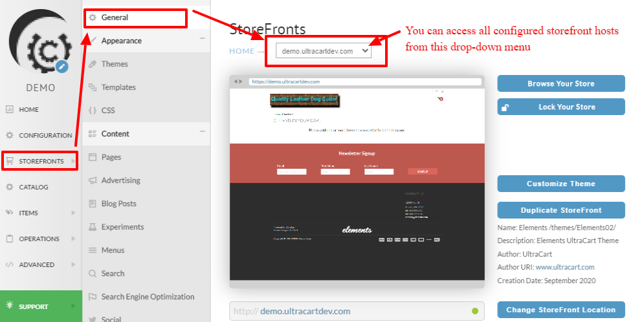Click the Home chart icon in sidebar
Viewport: 644px width, 322px height.
[10, 109]
